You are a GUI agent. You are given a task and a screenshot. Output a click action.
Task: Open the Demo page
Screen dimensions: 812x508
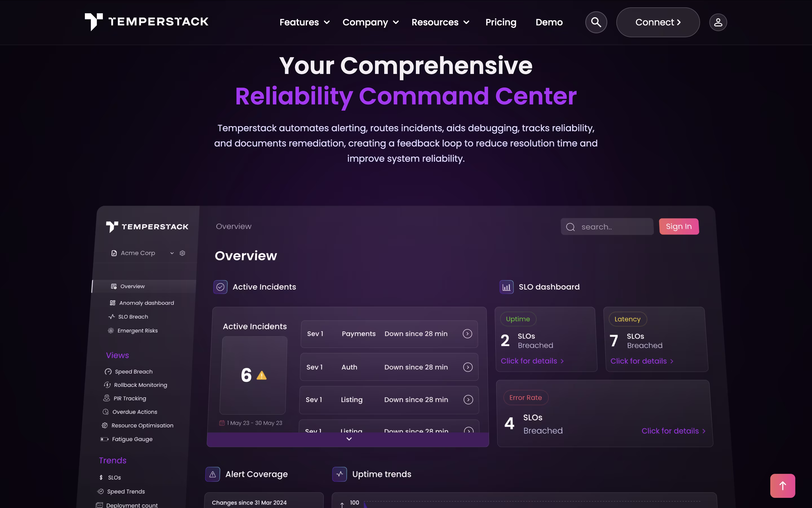coord(549,22)
